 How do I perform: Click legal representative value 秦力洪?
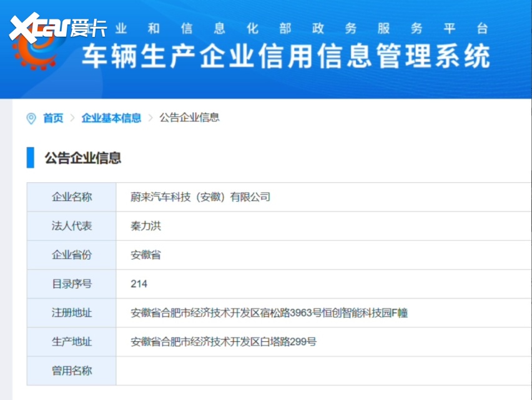tap(145, 226)
